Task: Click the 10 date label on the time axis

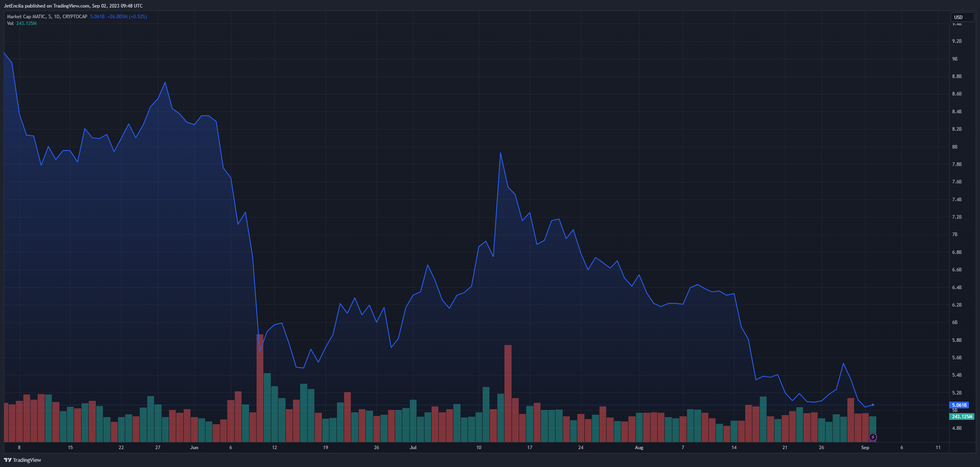Action: click(x=479, y=448)
